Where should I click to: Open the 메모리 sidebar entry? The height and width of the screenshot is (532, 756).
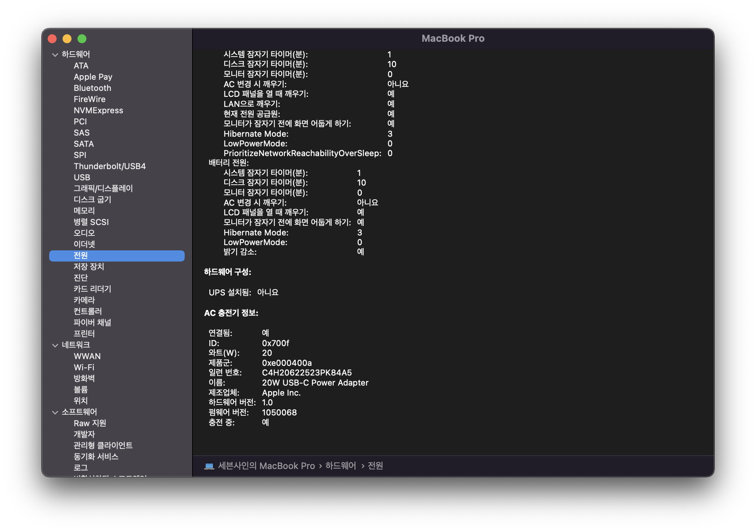pyautogui.click(x=84, y=211)
